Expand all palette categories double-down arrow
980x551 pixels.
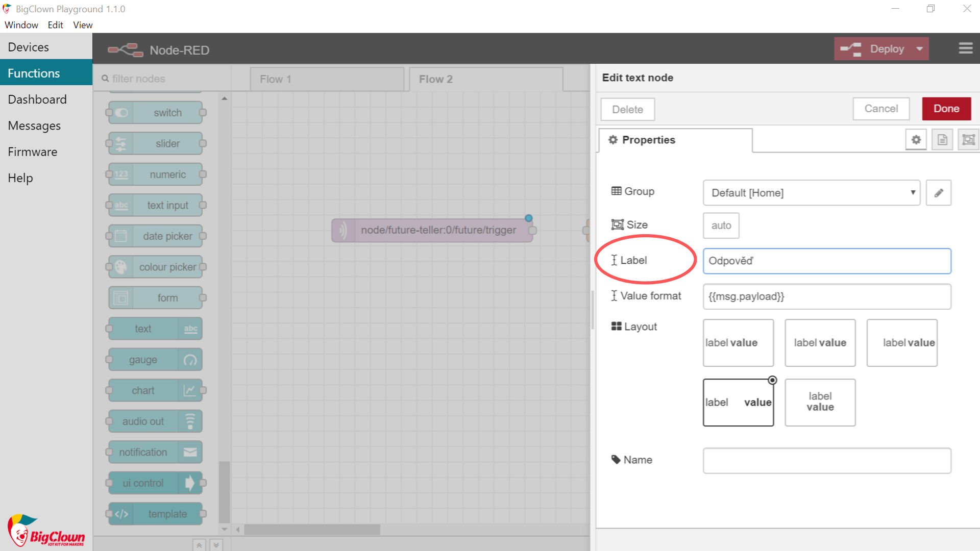(x=216, y=545)
